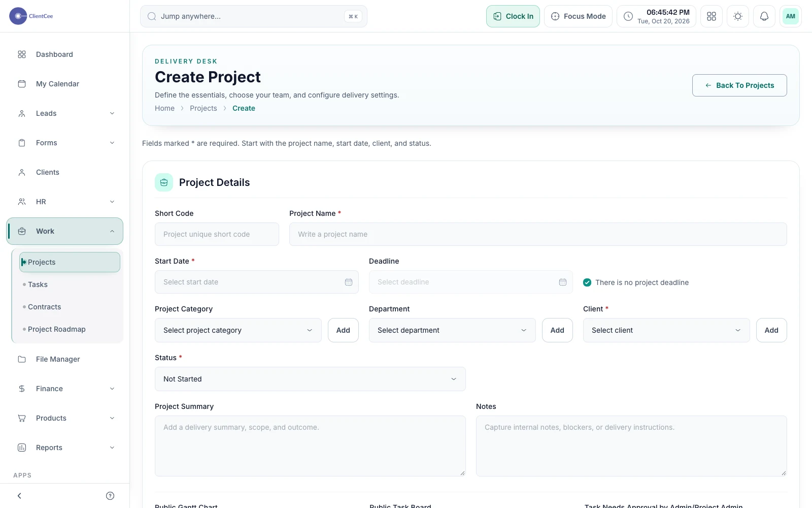Screen dimensions: 812x508
Task: Enable Focus Mode
Action: pyautogui.click(x=578, y=16)
